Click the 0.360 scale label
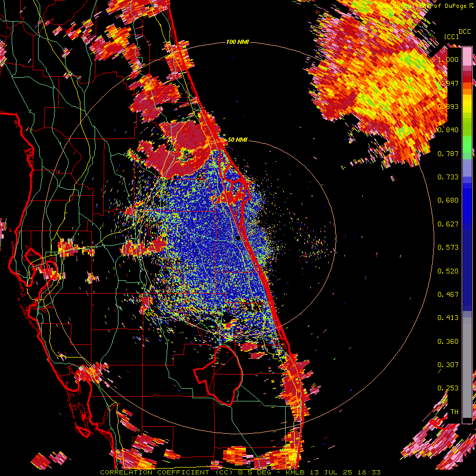 [x=448, y=342]
